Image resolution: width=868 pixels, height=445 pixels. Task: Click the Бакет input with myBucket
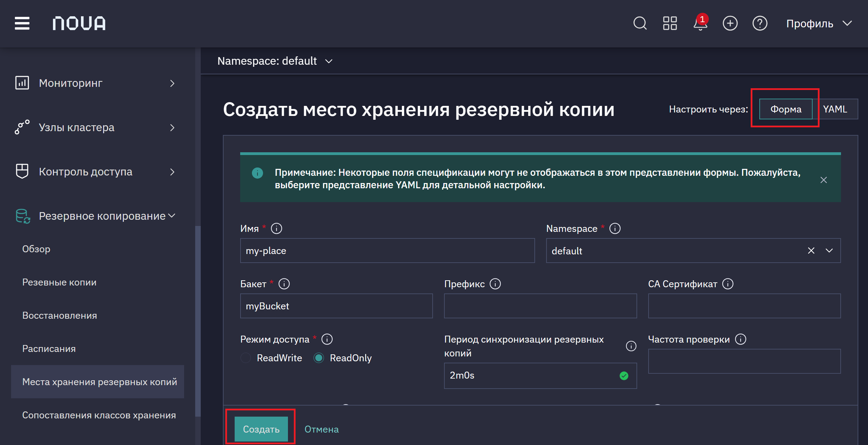336,306
